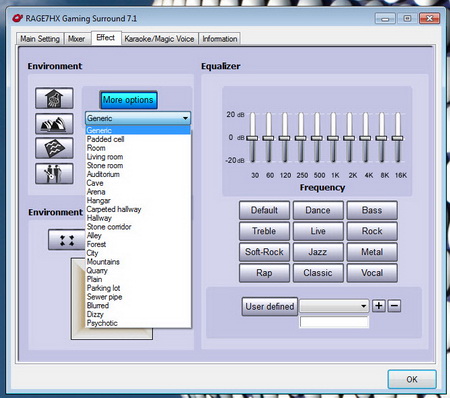Choose Generic in the environment list
Screen dimensions: 450x398
click(138, 130)
